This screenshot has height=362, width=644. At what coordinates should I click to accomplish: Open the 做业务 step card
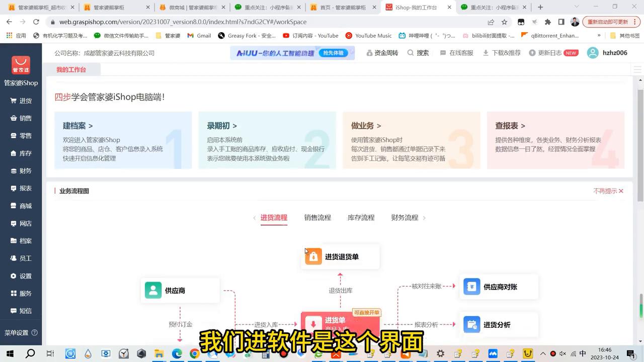point(412,140)
